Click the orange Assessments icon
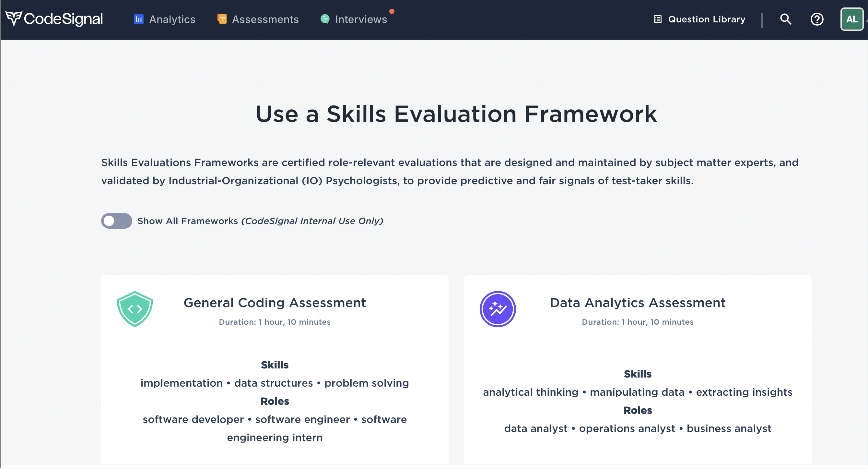The height and width of the screenshot is (469, 868). tap(222, 19)
